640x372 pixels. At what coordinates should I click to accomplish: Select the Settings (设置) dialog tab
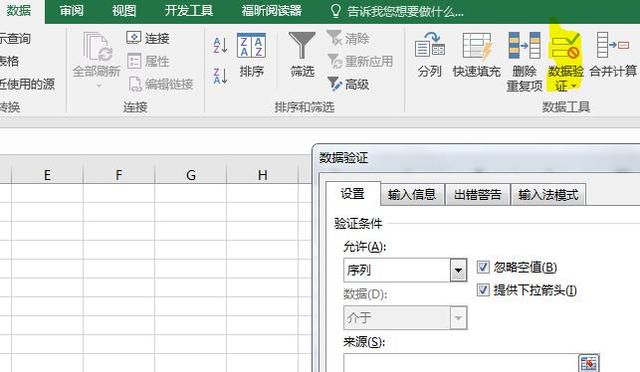(353, 194)
